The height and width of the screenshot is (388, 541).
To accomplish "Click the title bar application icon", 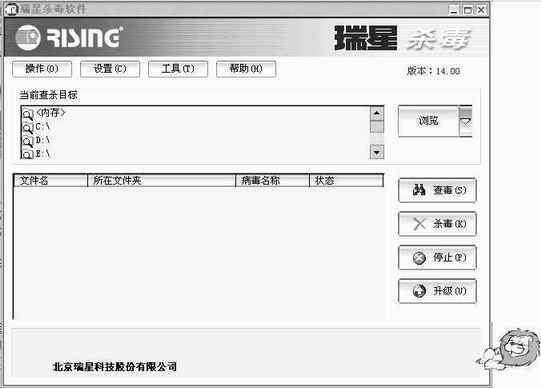I will (x=11, y=9).
